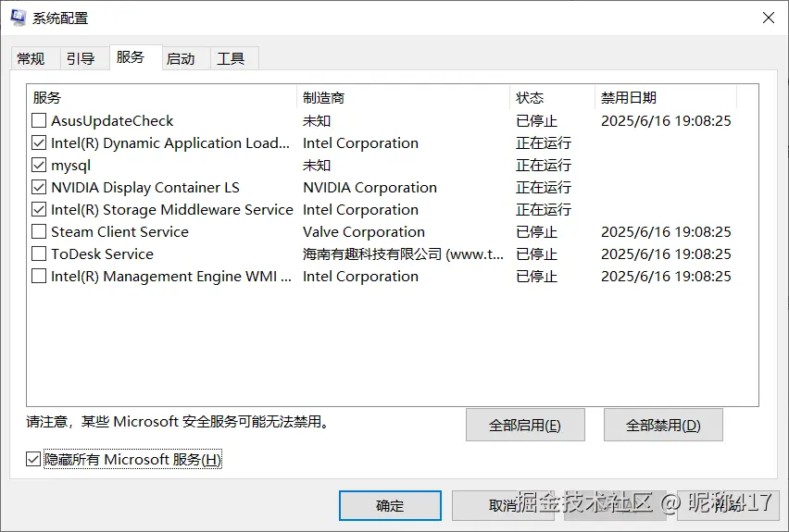
Task: Sort by the 制造商 column header
Action: [x=403, y=98]
